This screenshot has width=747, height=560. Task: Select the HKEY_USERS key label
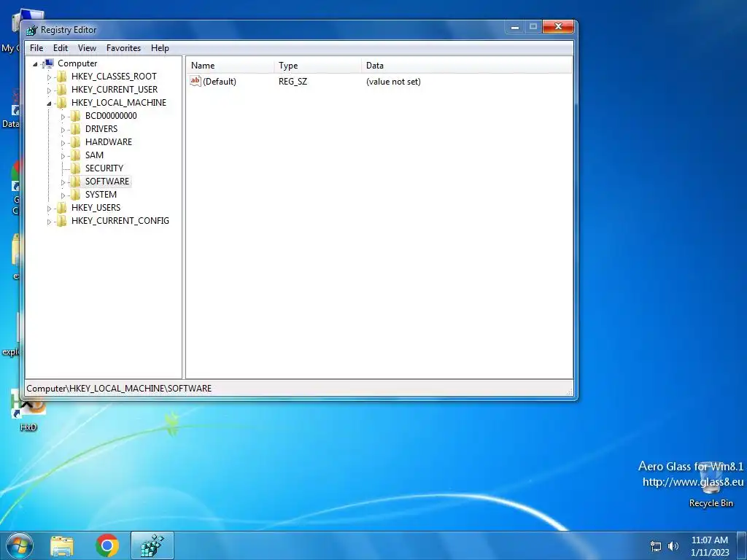(x=96, y=207)
